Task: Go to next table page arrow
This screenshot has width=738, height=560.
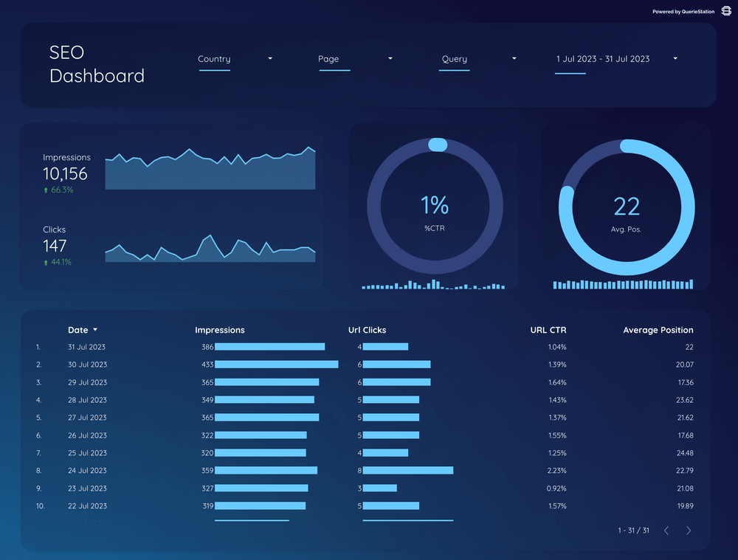Action: click(689, 530)
